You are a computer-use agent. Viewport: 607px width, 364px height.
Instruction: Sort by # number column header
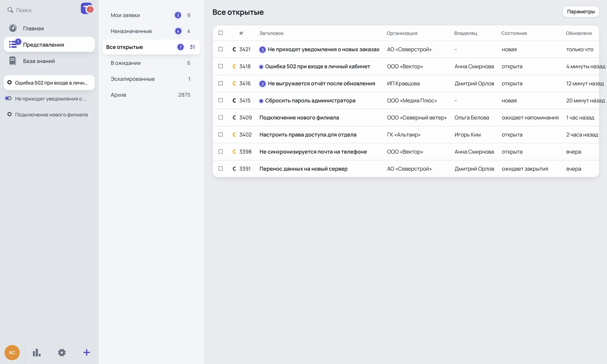pyautogui.click(x=241, y=33)
